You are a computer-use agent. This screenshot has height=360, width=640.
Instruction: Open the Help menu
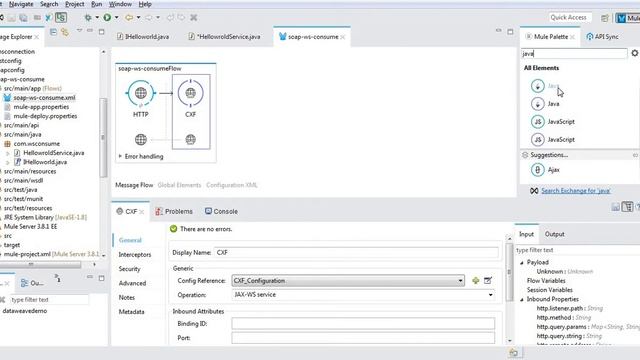coord(145,4)
